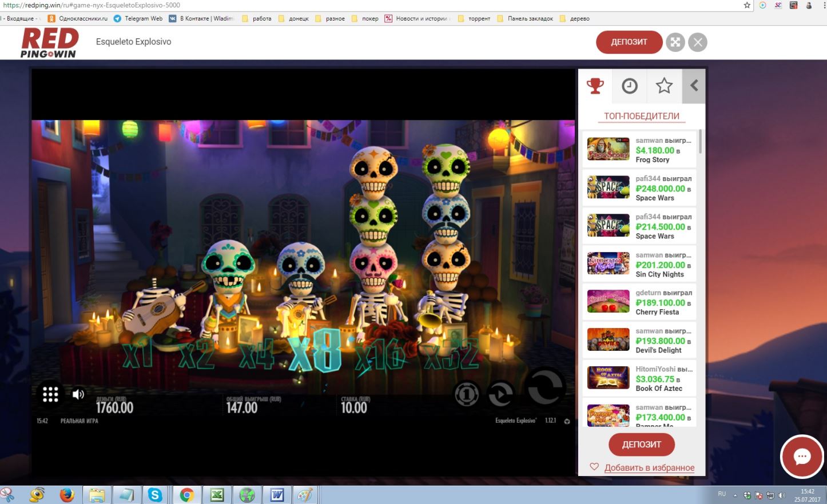
Task: Open Frog Story game thumbnail
Action: [608, 149]
